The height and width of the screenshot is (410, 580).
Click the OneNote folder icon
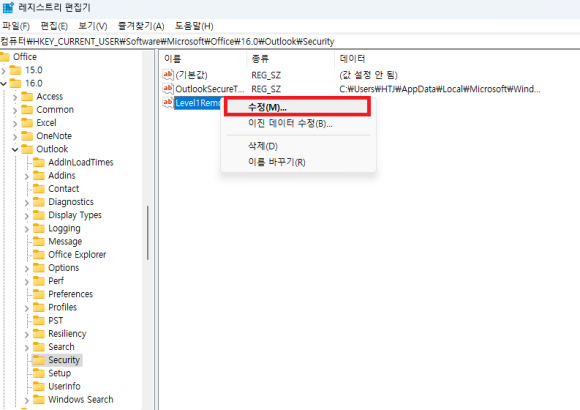tap(27, 136)
